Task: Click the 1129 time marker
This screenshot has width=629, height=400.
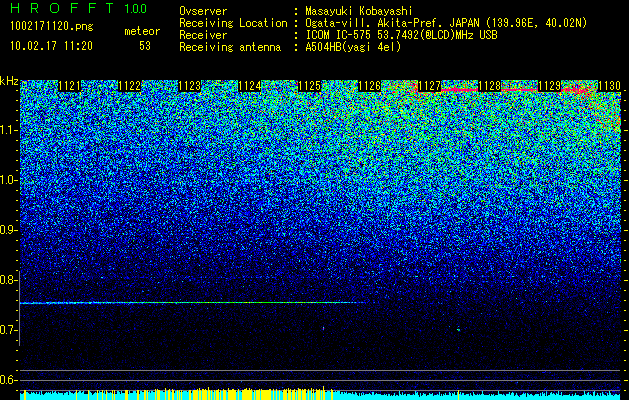Action: click(x=550, y=86)
